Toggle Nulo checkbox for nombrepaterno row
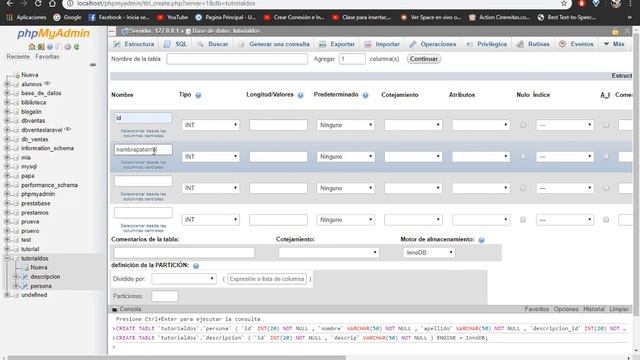 523,156
